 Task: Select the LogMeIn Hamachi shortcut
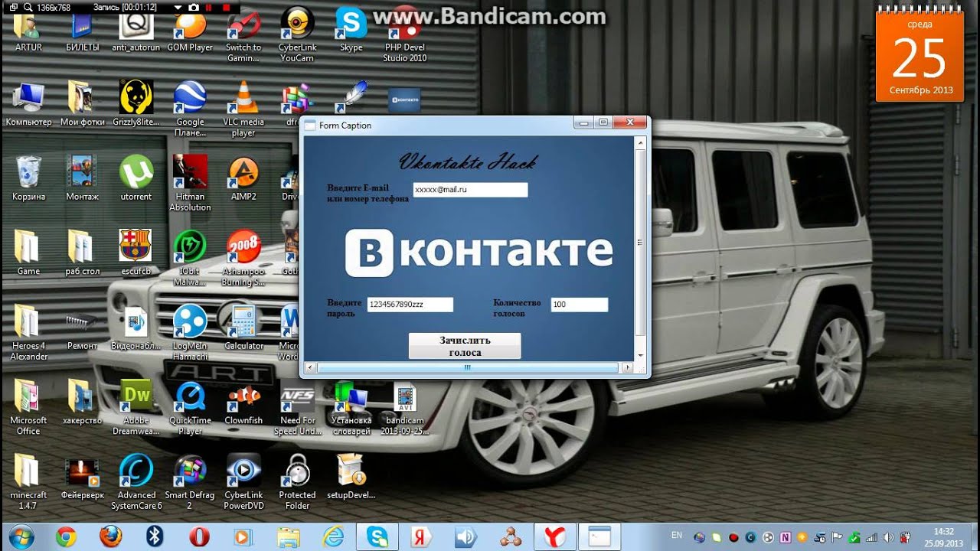coord(190,333)
